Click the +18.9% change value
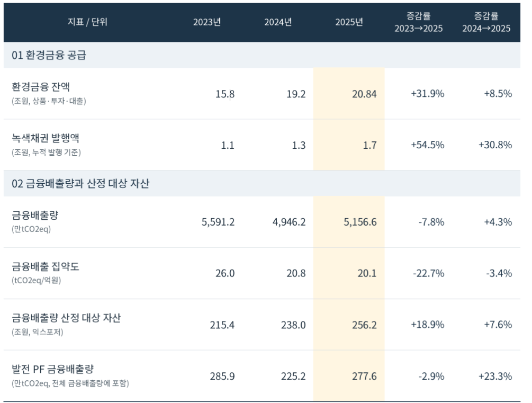This screenshot has height=403, width=532. (428, 325)
